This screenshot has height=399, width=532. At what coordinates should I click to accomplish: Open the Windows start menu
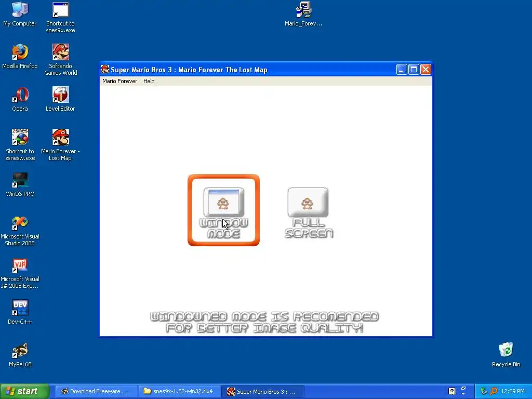[x=24, y=391]
